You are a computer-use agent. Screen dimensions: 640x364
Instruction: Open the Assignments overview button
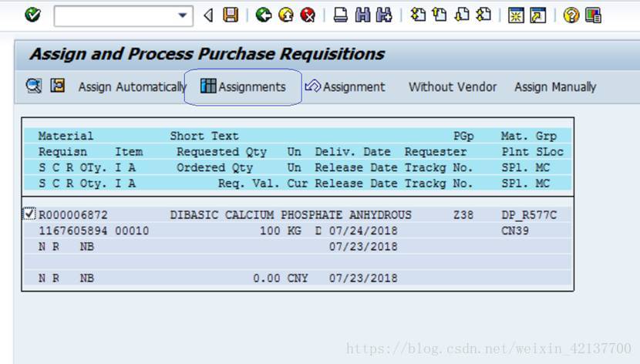[243, 87]
